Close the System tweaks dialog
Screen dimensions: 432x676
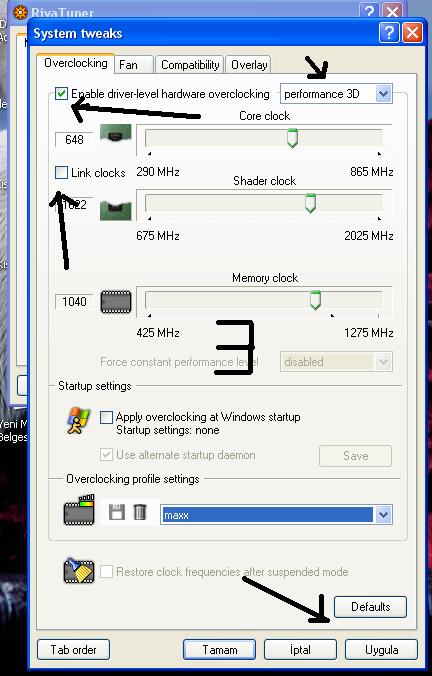coord(413,33)
